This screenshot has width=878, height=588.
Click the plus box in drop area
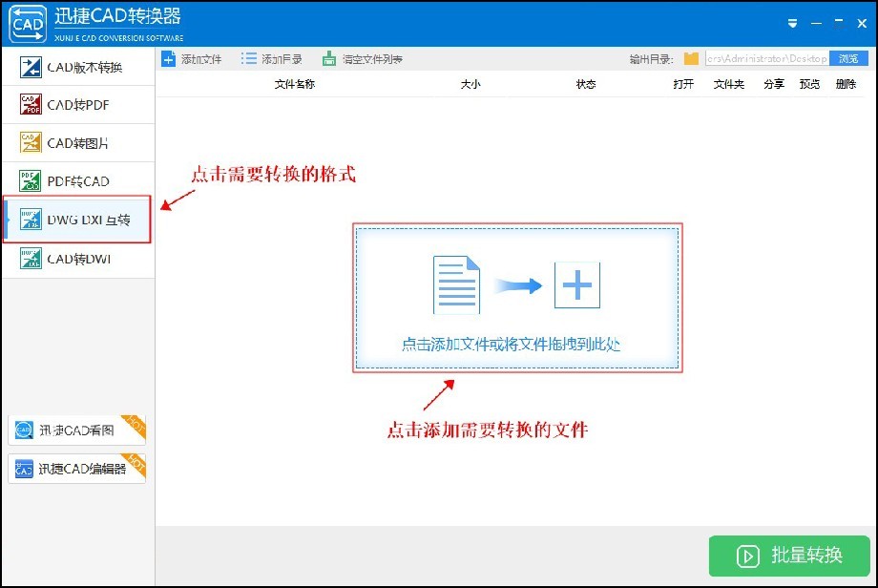577,285
